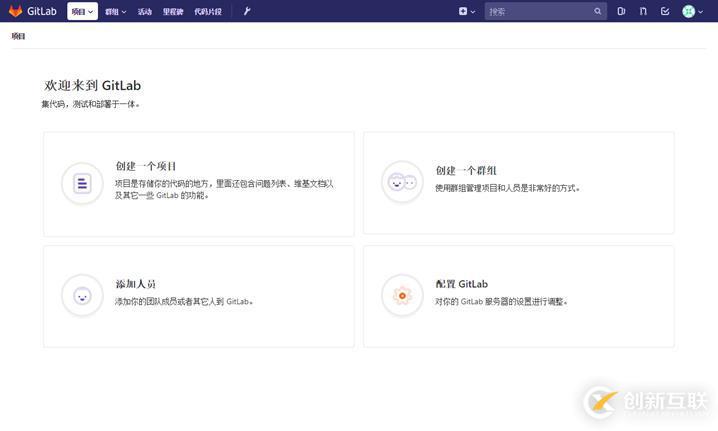718x431 pixels.
Task: Click 使用群组管理项目和人员 description text
Action: click(507, 188)
